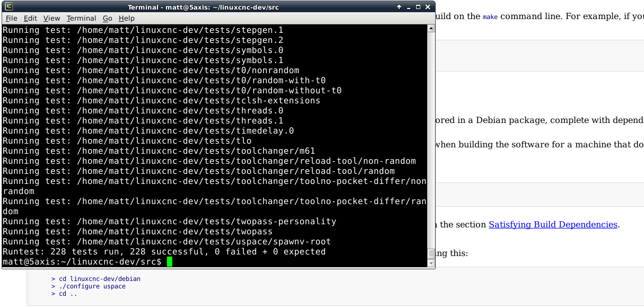The height and width of the screenshot is (308, 644).
Task: Click the reload-tool/non-random test line
Action: click(209, 161)
